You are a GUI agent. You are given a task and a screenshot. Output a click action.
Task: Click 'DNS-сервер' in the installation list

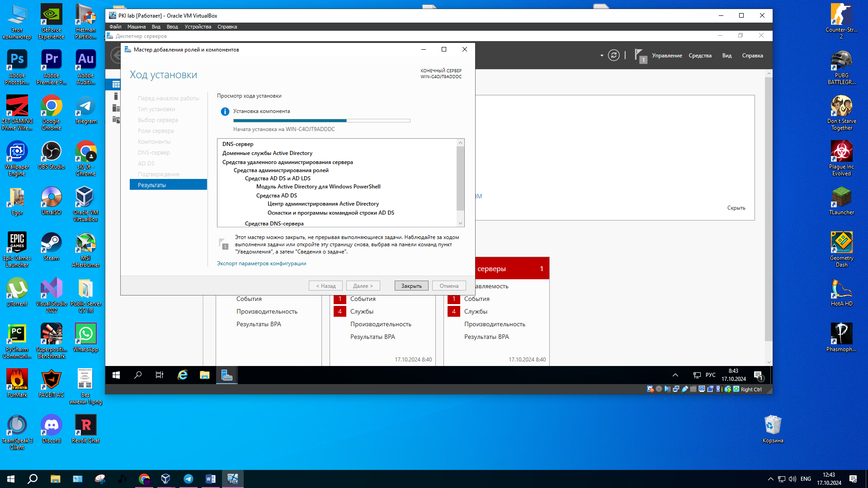click(x=238, y=144)
